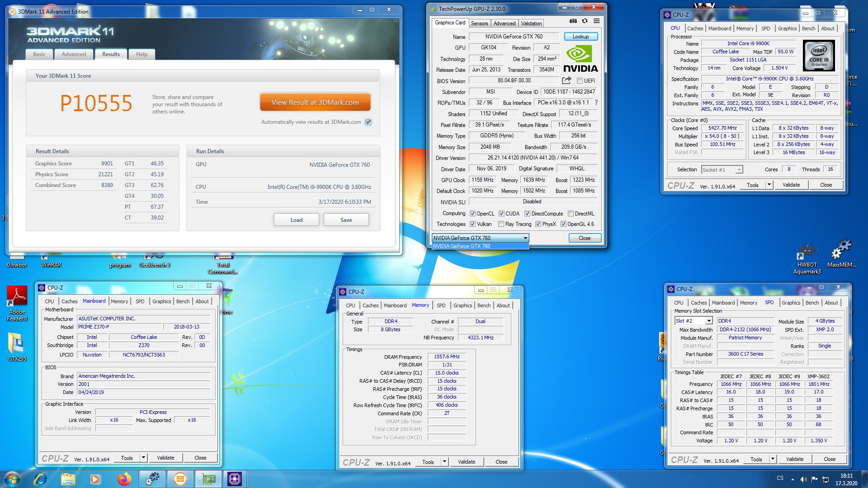
Task: Switch to GPU-Z Sensors tab
Action: coord(479,23)
